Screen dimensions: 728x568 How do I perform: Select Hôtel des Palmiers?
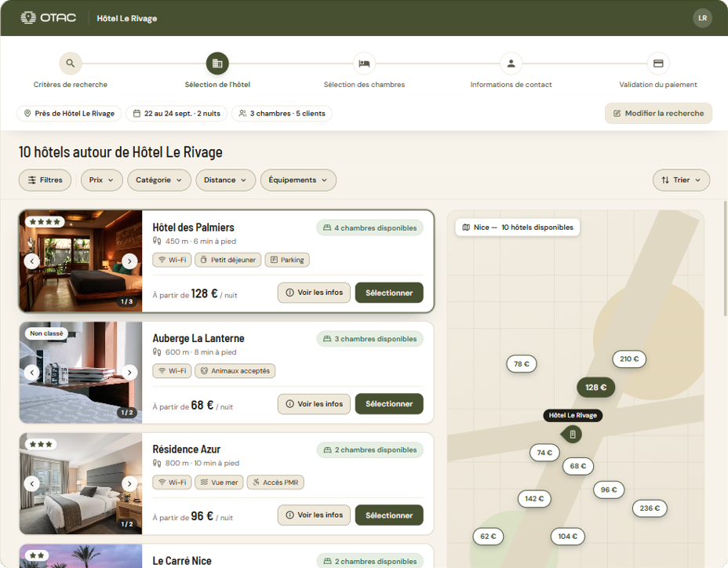[389, 293]
